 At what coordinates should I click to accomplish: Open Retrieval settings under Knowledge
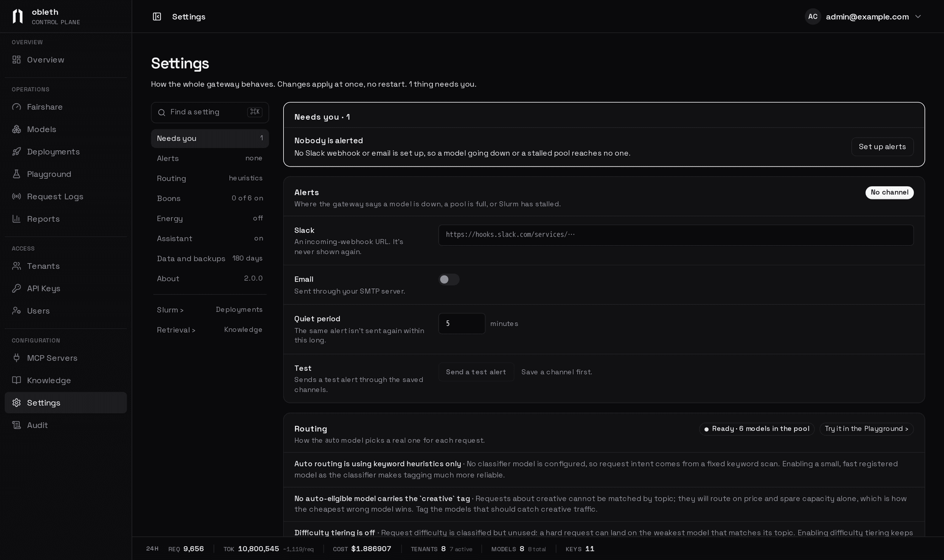(x=210, y=330)
